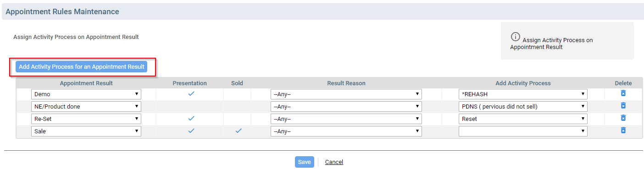Click Add Activity Process for Appointment Result
The width and height of the screenshot is (644, 175).
click(x=82, y=67)
